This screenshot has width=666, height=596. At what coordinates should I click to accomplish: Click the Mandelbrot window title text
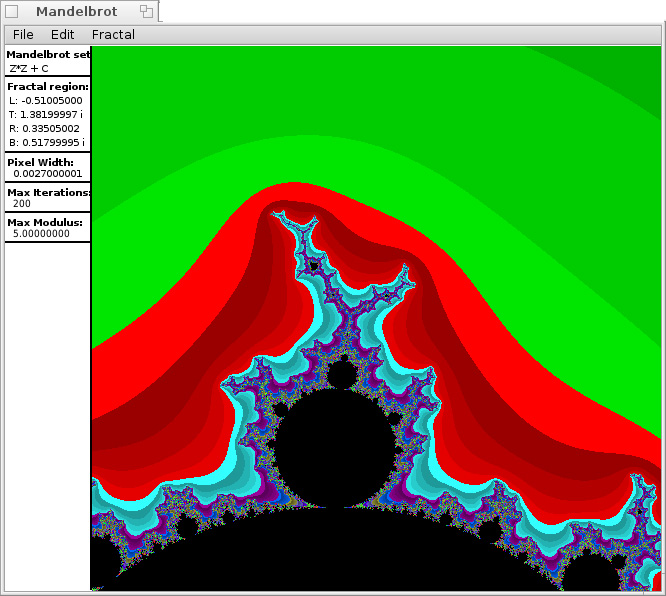pyautogui.click(x=77, y=12)
